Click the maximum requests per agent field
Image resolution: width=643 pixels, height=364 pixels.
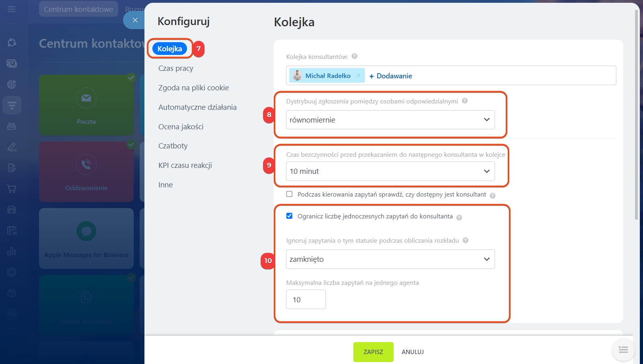(306, 300)
